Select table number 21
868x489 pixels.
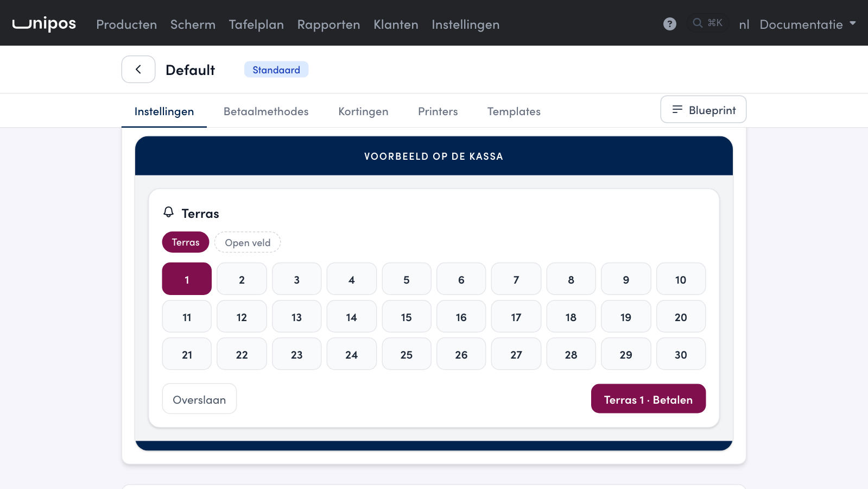tap(187, 354)
